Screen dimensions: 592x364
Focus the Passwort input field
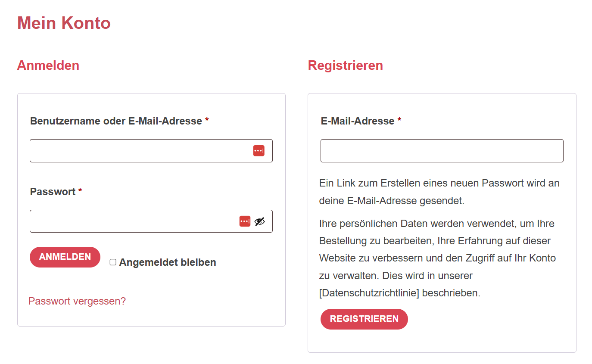[x=151, y=221]
